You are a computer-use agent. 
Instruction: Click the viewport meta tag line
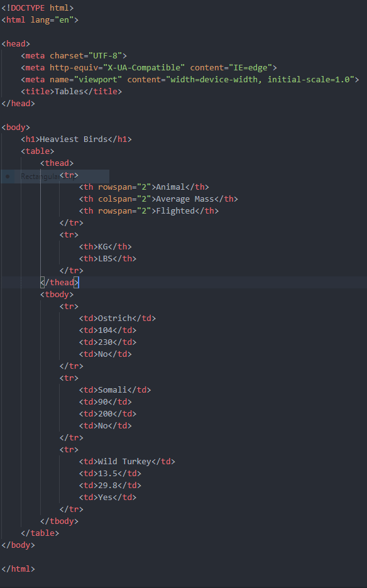(x=190, y=80)
